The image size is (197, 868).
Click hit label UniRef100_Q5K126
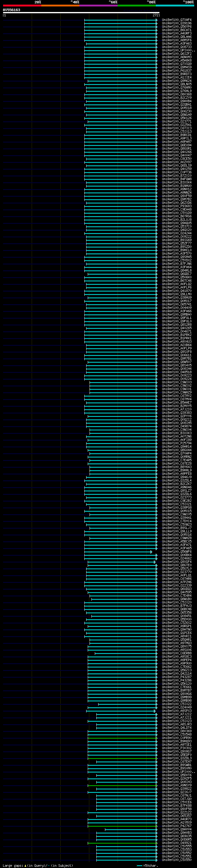tap(177, 118)
